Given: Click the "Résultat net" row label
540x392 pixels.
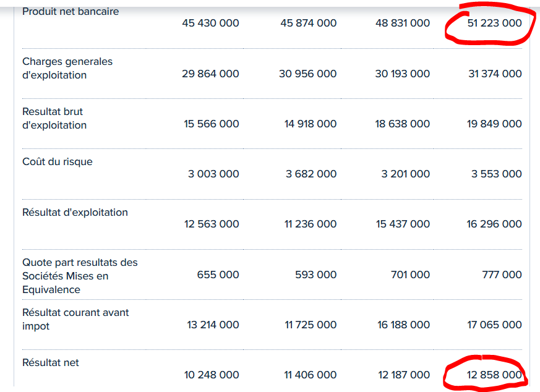Looking at the screenshot, I should click(x=51, y=363).
